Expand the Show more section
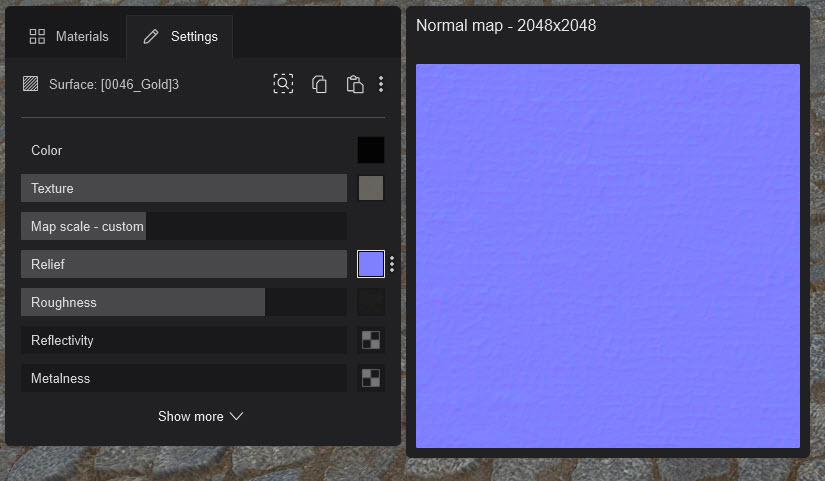 click(x=201, y=416)
